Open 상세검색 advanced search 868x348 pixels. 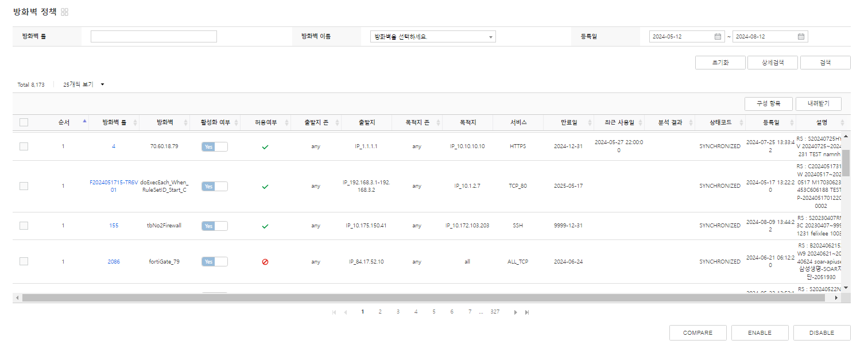click(x=773, y=63)
